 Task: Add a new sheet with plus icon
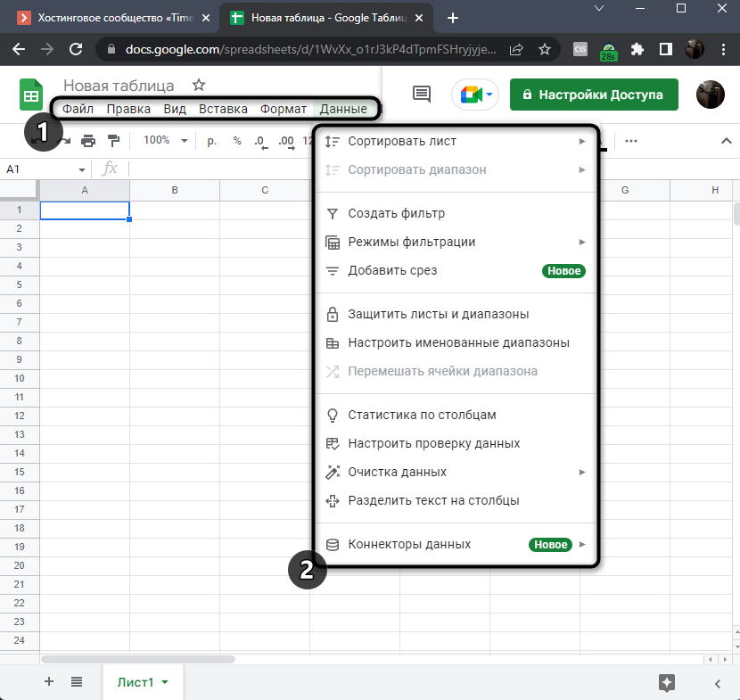49,682
